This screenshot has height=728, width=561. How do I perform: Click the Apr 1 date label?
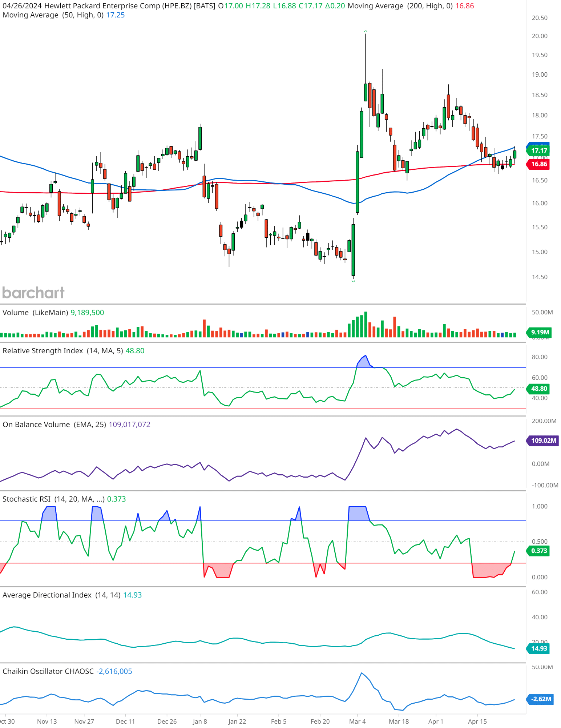(436, 721)
